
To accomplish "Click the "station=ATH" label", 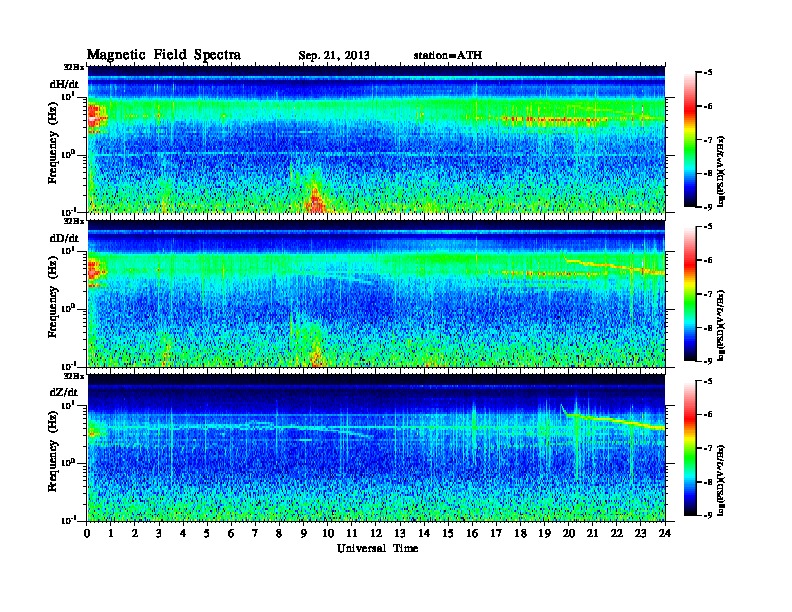I will pyautogui.click(x=448, y=55).
